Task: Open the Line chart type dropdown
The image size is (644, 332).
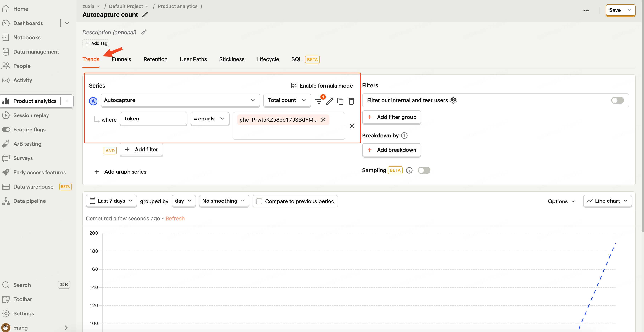Action: point(607,201)
